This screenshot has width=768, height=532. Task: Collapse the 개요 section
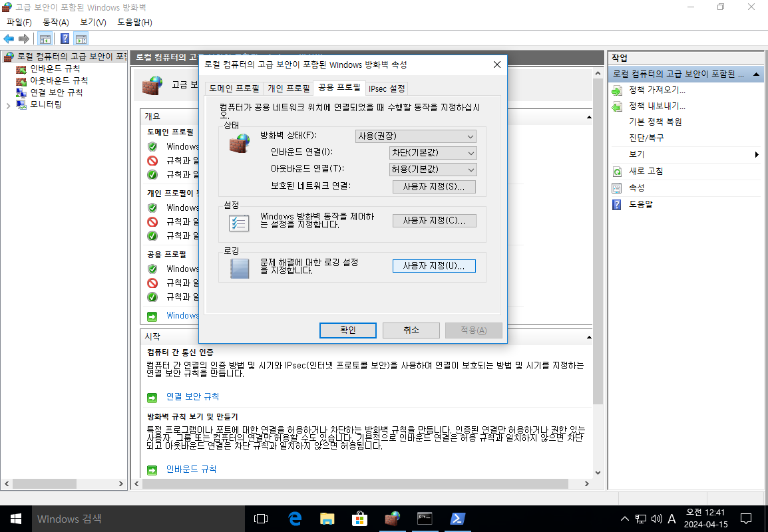pos(589,117)
